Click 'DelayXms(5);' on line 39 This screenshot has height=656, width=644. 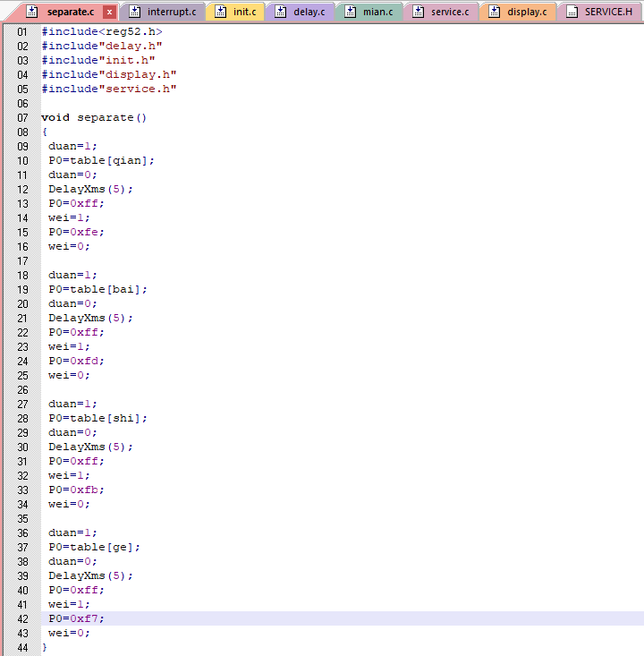click(x=90, y=575)
